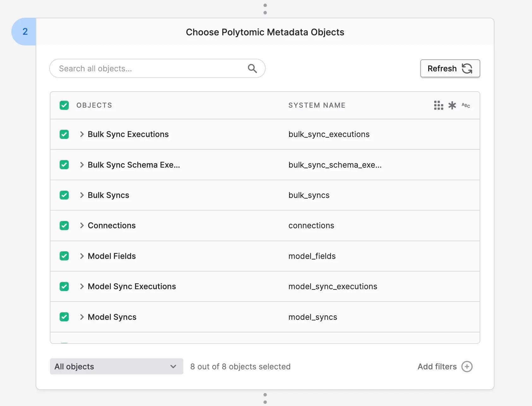Focus the Search all objects field
The height and width of the screenshot is (406, 532).
[151, 69]
